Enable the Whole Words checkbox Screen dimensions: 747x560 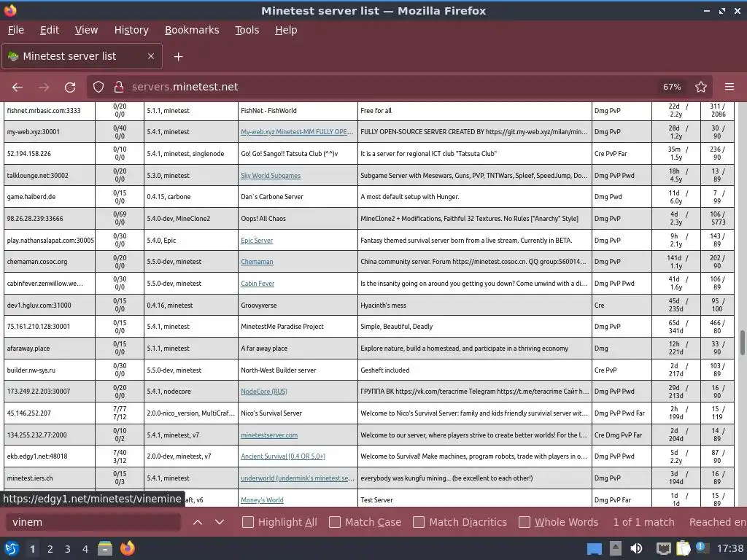(x=525, y=522)
